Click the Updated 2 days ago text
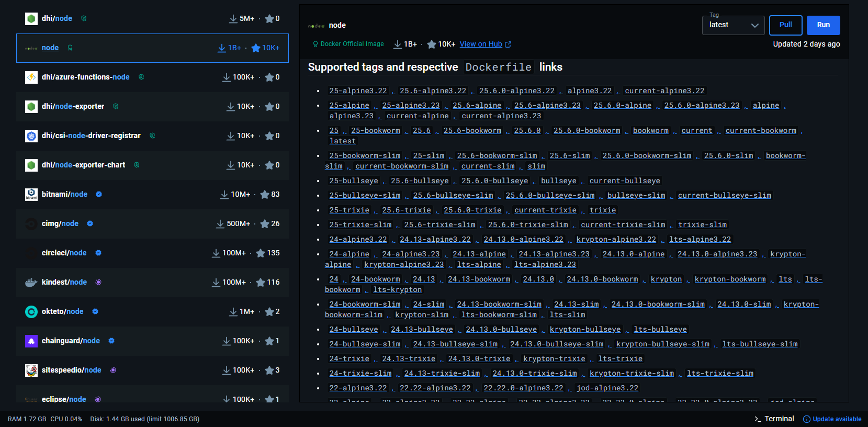The image size is (868, 427). (x=806, y=44)
